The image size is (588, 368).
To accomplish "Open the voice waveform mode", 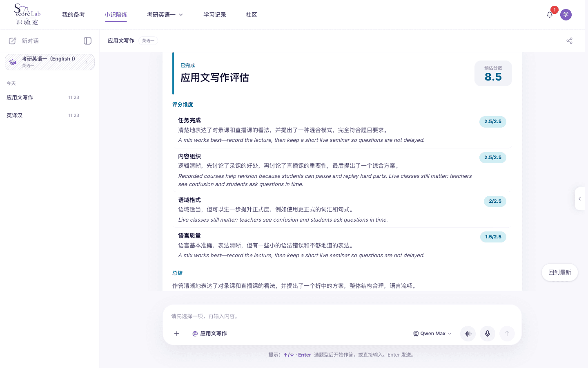I will point(468,334).
